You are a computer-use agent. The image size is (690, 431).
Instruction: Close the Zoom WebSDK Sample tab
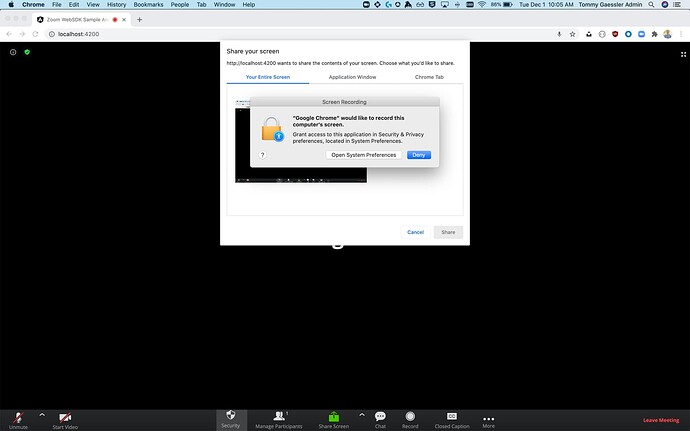[x=124, y=20]
